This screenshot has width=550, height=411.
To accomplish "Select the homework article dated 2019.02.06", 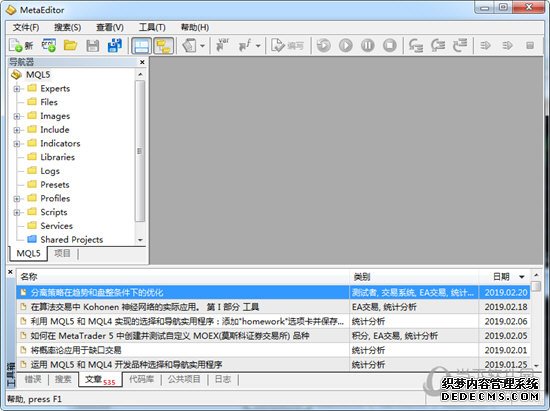I will point(273,321).
